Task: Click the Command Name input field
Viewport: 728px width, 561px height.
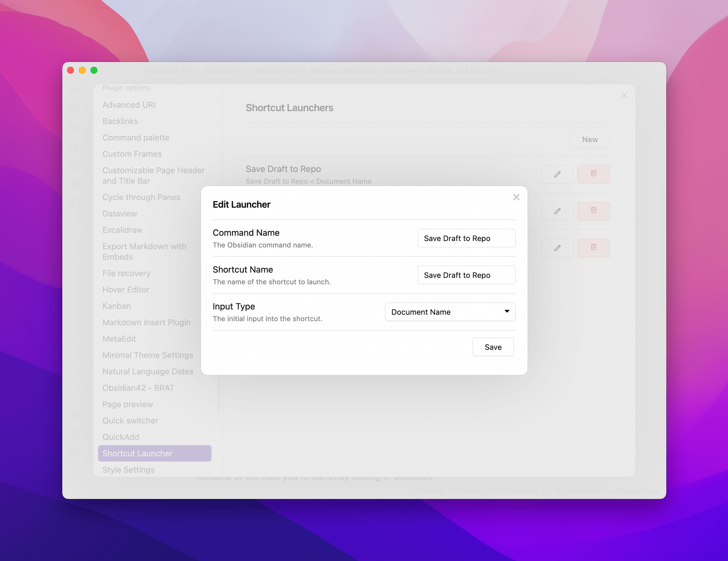Action: pos(466,238)
